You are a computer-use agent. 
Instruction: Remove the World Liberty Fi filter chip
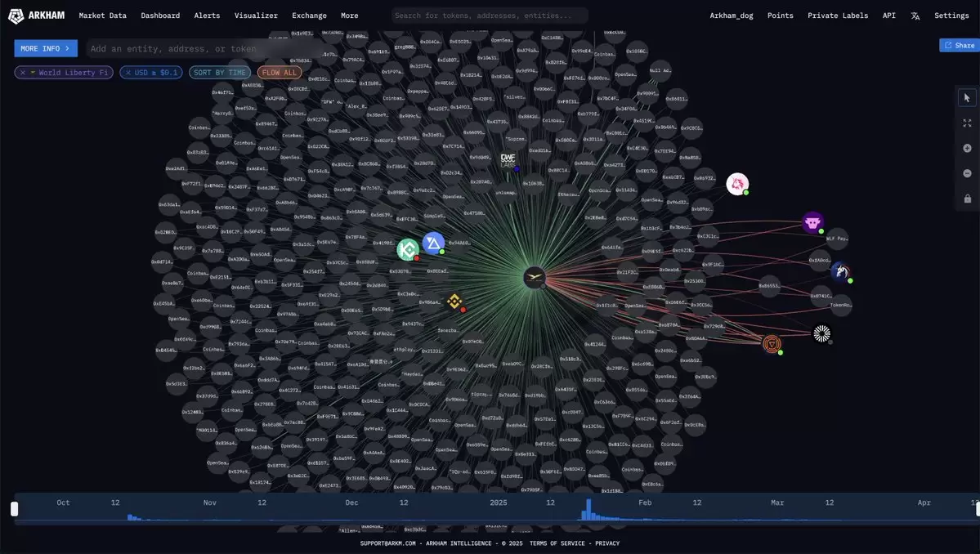23,73
